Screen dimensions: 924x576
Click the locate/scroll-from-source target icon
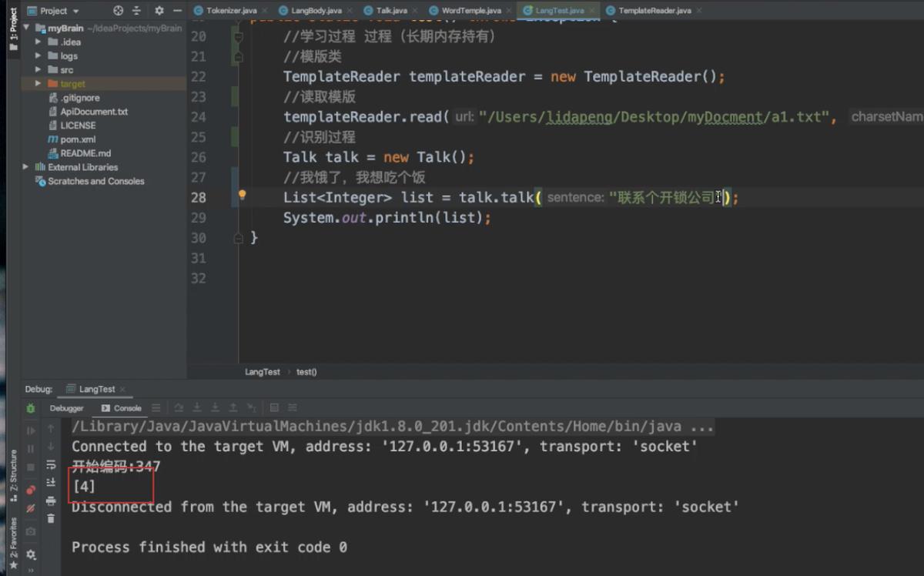click(118, 11)
